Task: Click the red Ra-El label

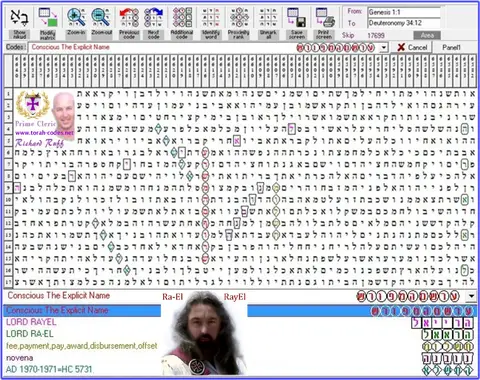Action: (172, 297)
